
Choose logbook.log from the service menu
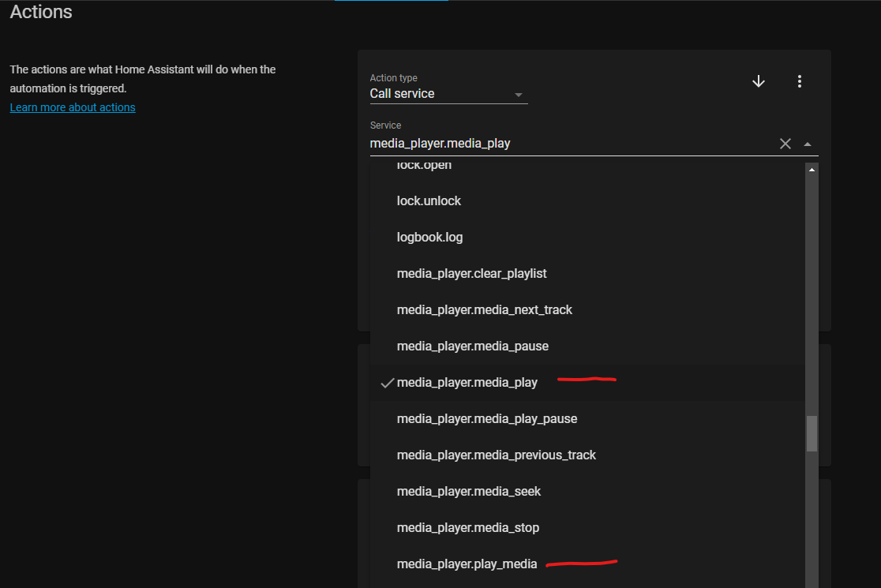point(429,237)
